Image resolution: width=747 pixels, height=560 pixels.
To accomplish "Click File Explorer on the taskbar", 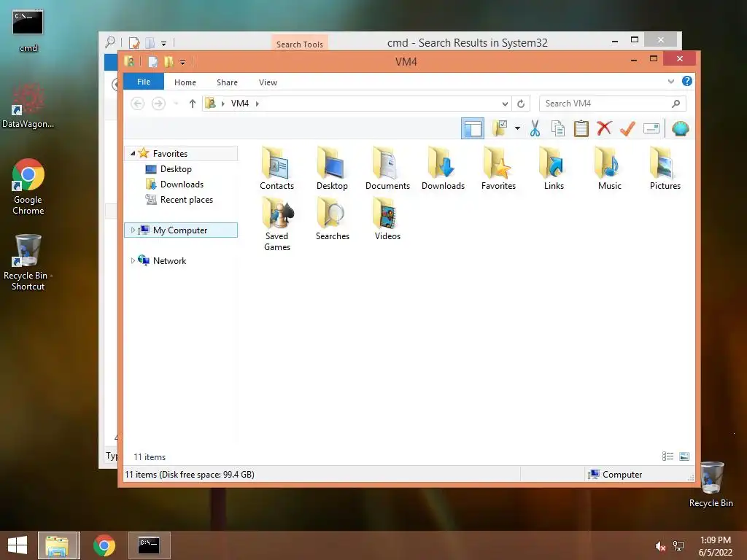I will 57,545.
